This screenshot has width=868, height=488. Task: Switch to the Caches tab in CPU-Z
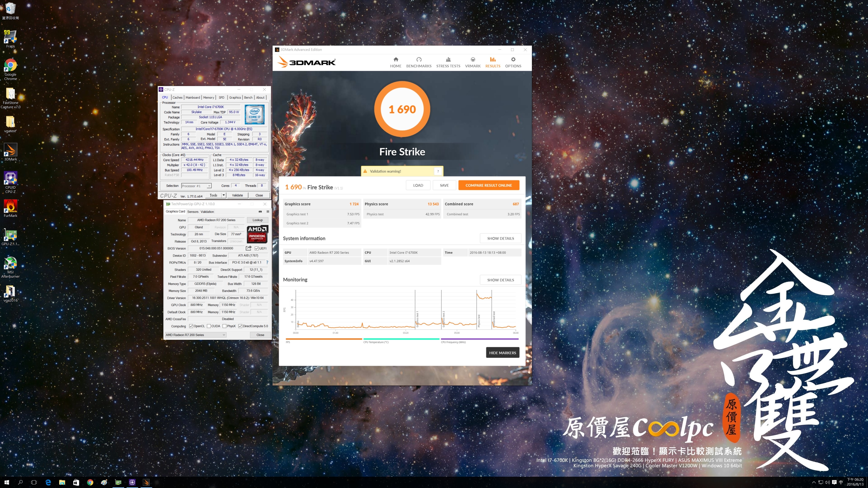pos(178,97)
